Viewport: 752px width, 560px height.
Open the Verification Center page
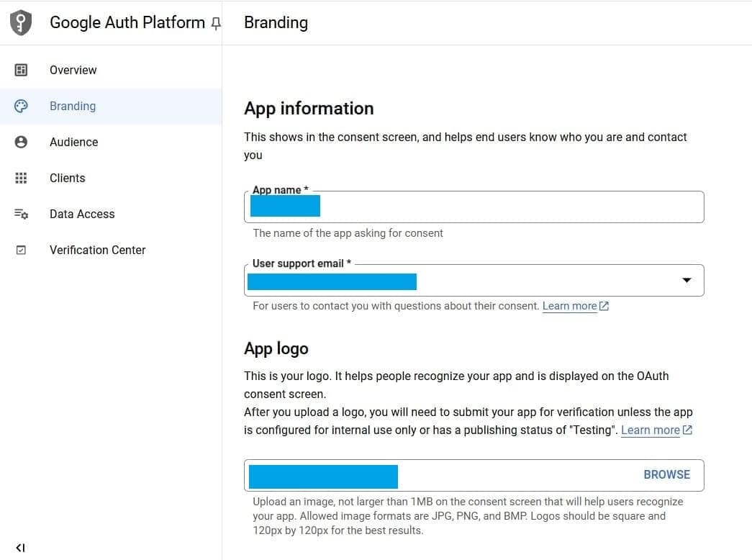(x=97, y=250)
